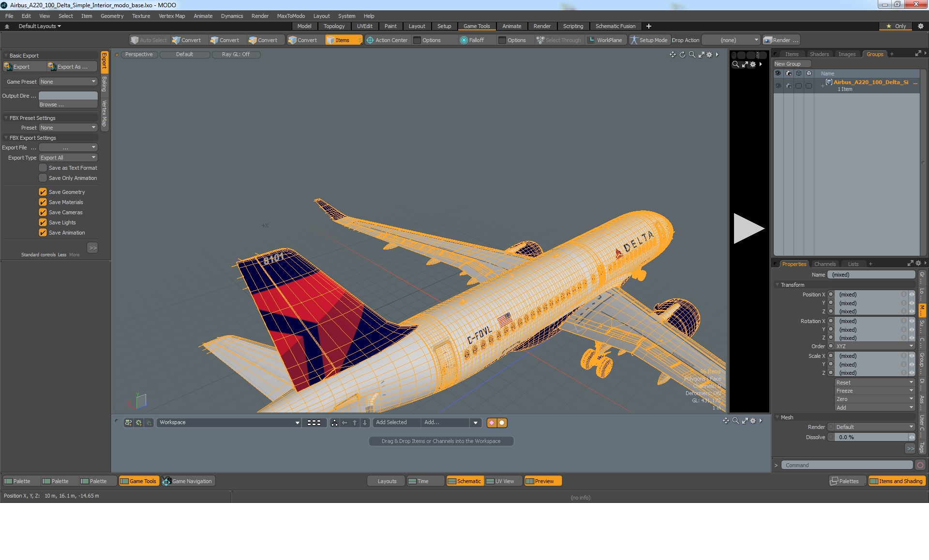Toggle Select Through tool
Image resolution: width=929 pixels, height=560 pixels.
(x=558, y=40)
